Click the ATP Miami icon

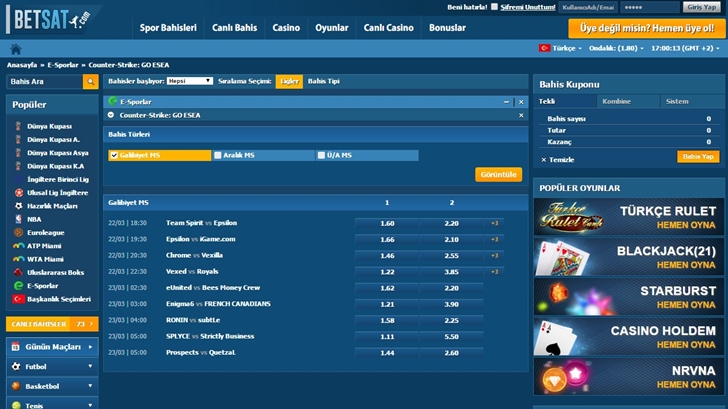(x=18, y=246)
